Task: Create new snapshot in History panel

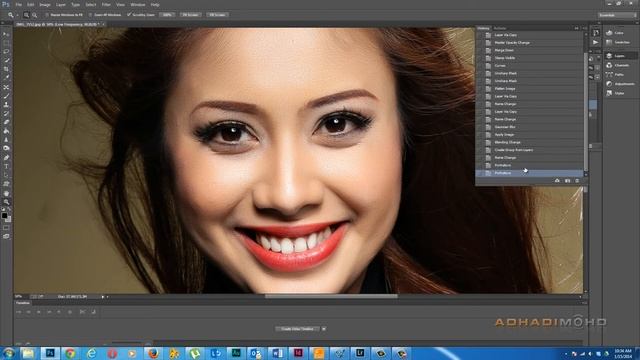Action: pos(567,180)
